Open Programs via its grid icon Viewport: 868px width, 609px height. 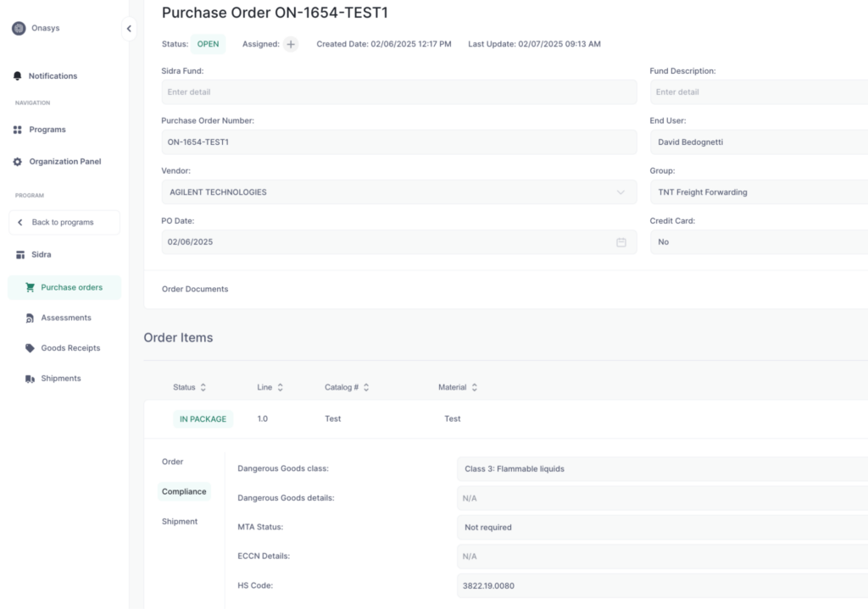[17, 130]
